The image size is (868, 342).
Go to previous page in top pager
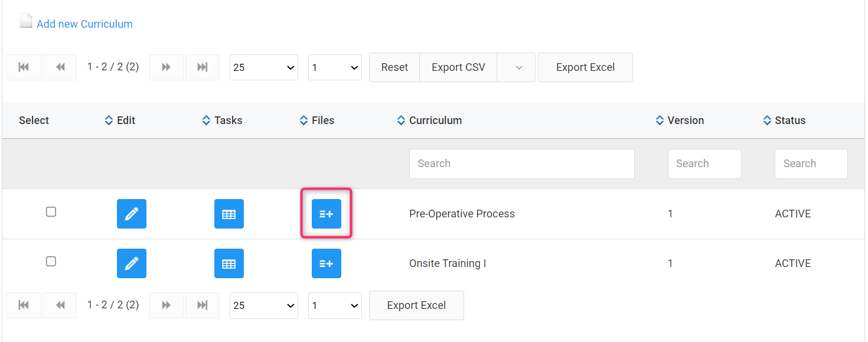(x=60, y=67)
